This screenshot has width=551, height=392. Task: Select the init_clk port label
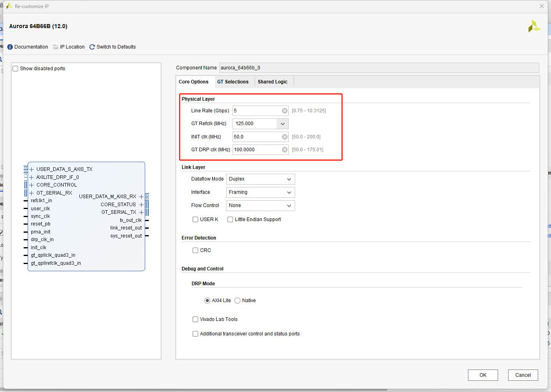coord(38,248)
